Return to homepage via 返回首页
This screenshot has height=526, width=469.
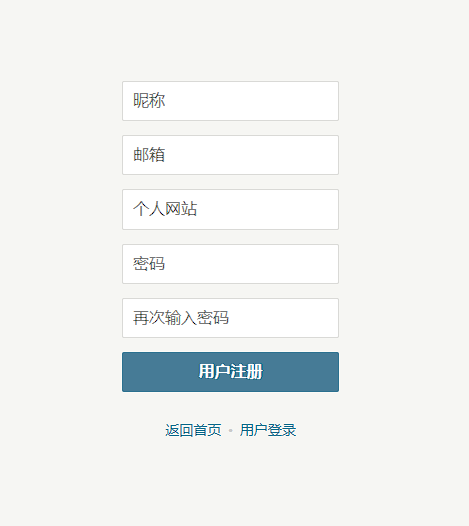pos(193,430)
